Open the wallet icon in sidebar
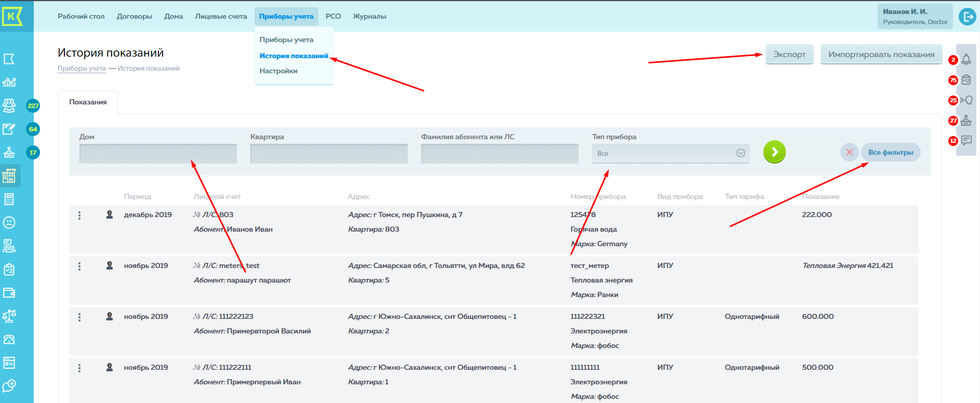The image size is (980, 403). (x=9, y=293)
